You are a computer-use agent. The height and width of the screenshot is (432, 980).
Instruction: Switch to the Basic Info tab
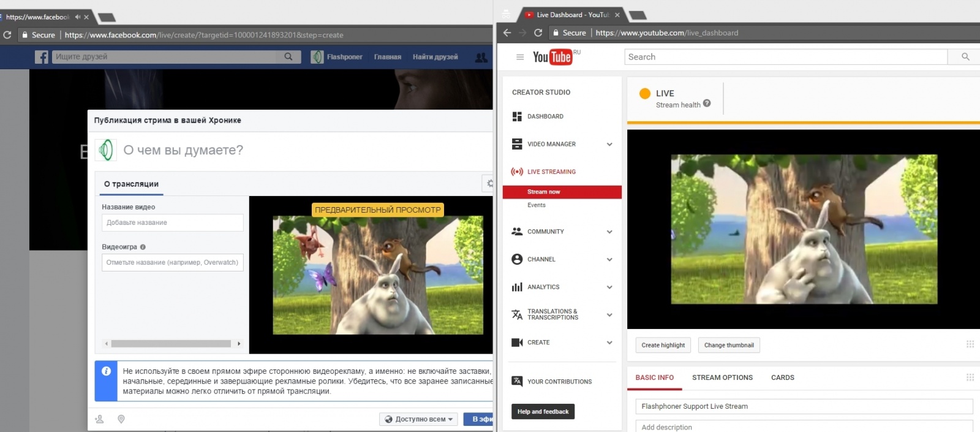(x=654, y=377)
